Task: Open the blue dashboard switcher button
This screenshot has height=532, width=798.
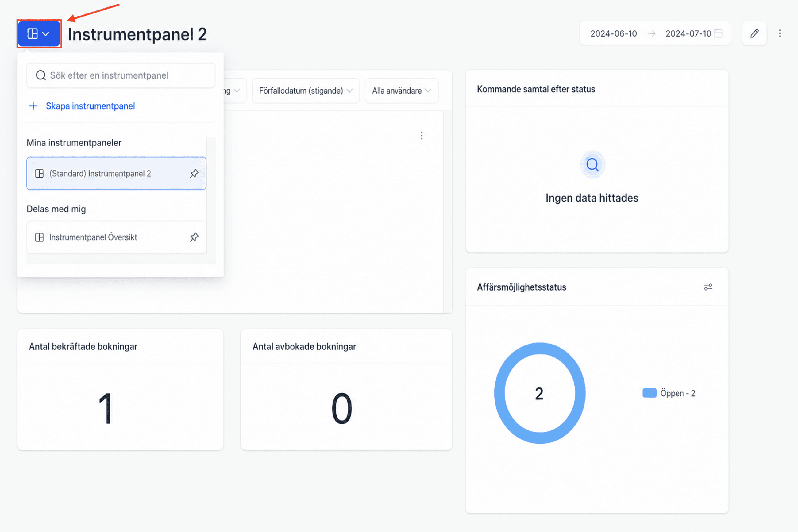Action: coord(39,33)
